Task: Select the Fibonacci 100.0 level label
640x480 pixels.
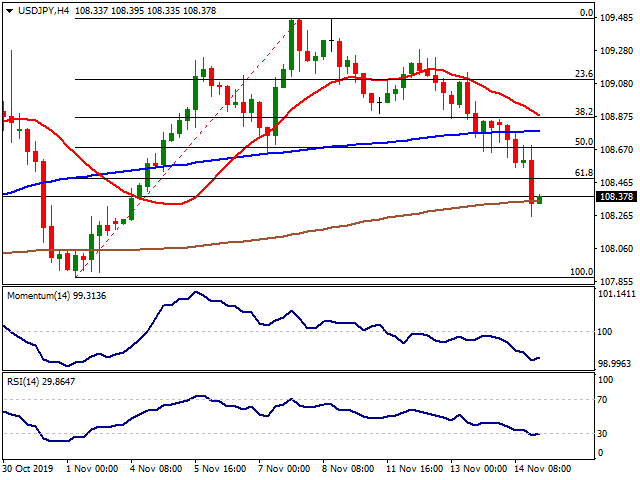Action: tap(582, 272)
